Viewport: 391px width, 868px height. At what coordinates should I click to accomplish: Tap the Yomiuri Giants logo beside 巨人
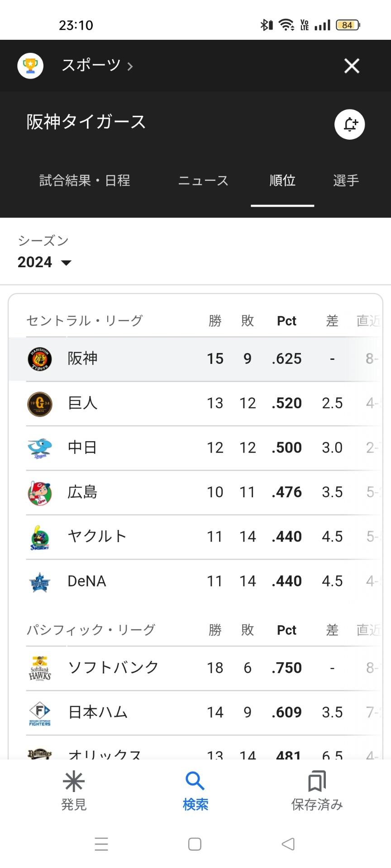pyautogui.click(x=40, y=403)
